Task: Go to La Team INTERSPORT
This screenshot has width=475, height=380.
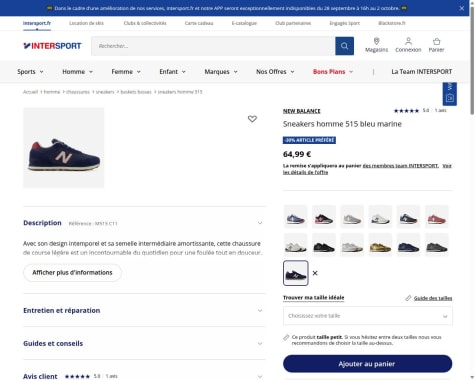Action: tap(422, 72)
